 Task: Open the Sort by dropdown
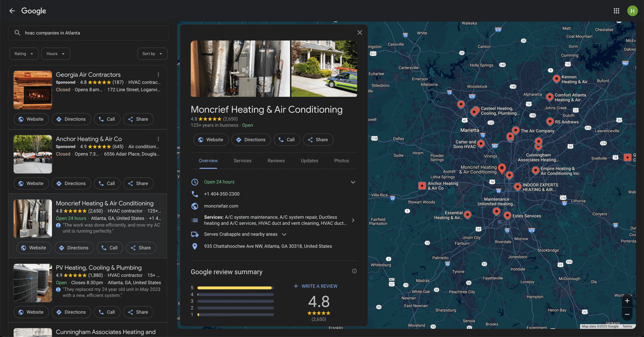[152, 53]
